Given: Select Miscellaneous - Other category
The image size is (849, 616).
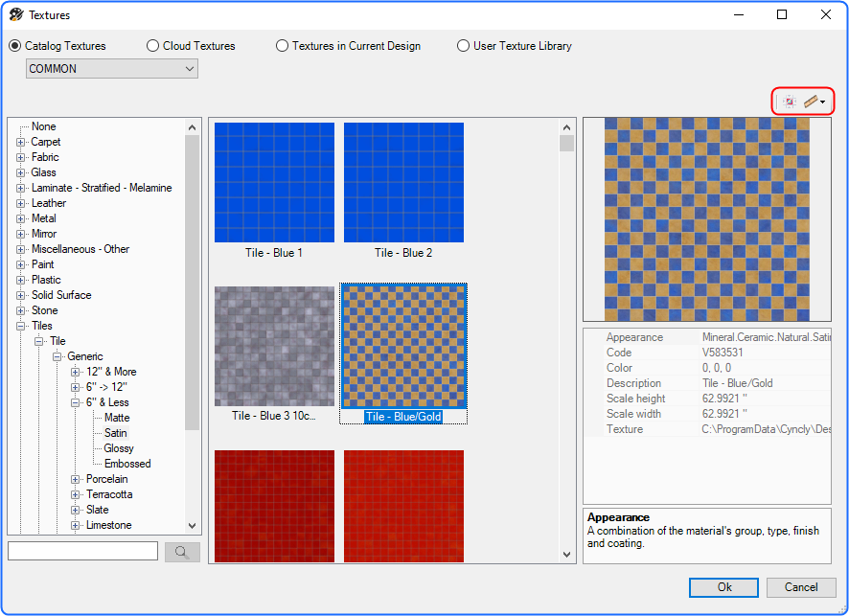Looking at the screenshot, I should [x=80, y=249].
